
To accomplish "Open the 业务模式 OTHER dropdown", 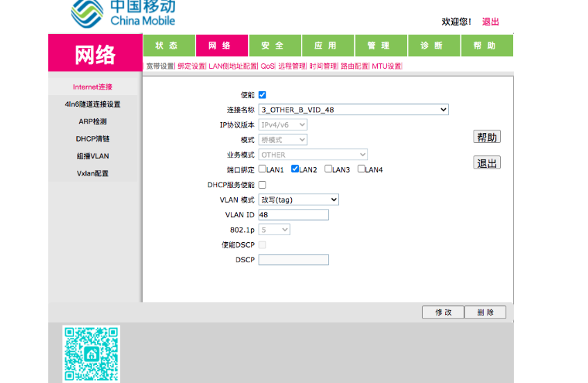I will click(313, 155).
